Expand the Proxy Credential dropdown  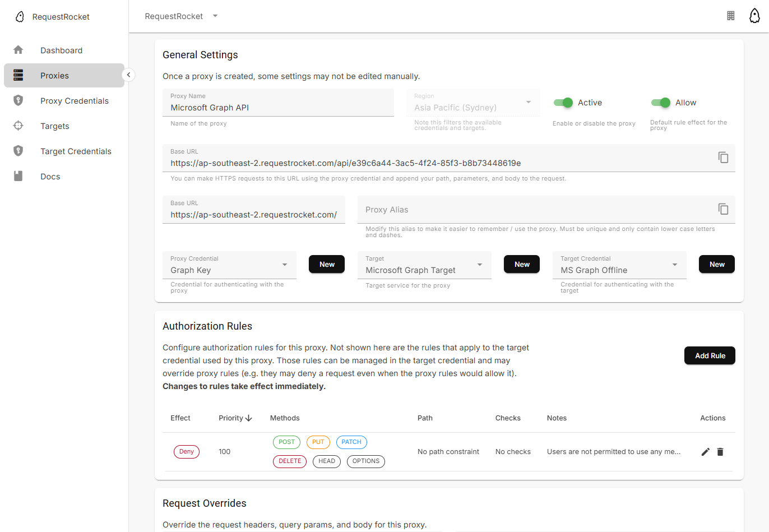coord(285,265)
